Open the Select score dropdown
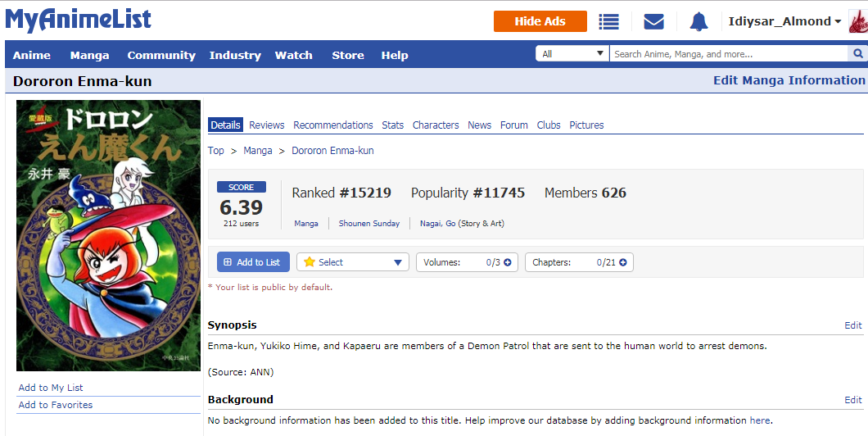868x436 pixels. coord(353,262)
